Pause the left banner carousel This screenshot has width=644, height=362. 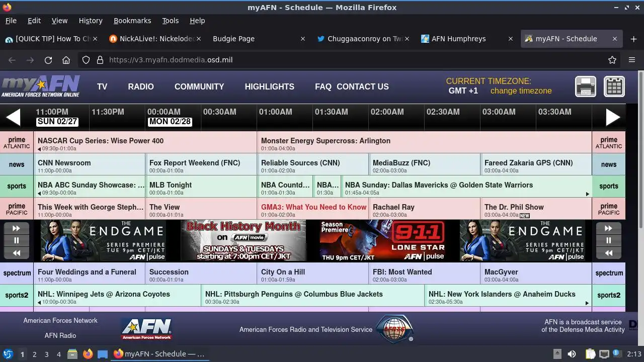tap(16, 240)
